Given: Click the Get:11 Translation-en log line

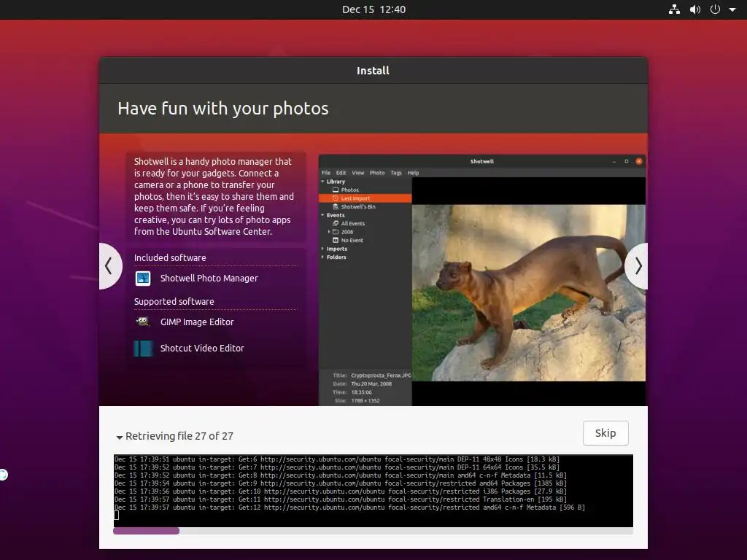Looking at the screenshot, I should (341, 499).
